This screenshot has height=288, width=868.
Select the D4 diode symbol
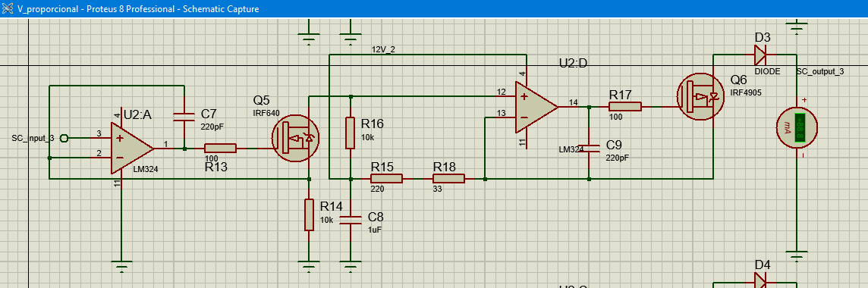tap(760, 280)
